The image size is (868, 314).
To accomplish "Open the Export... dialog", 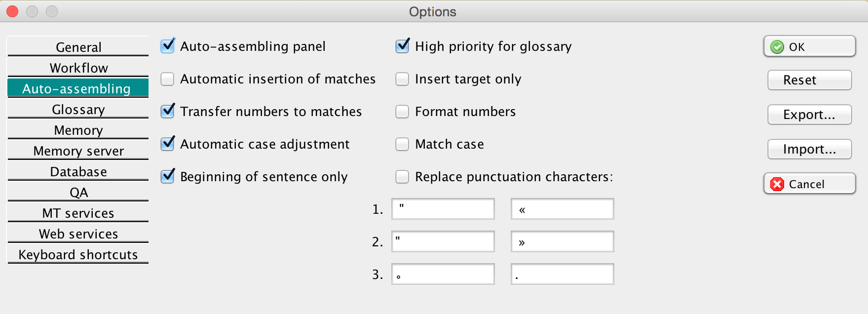I will pyautogui.click(x=809, y=115).
